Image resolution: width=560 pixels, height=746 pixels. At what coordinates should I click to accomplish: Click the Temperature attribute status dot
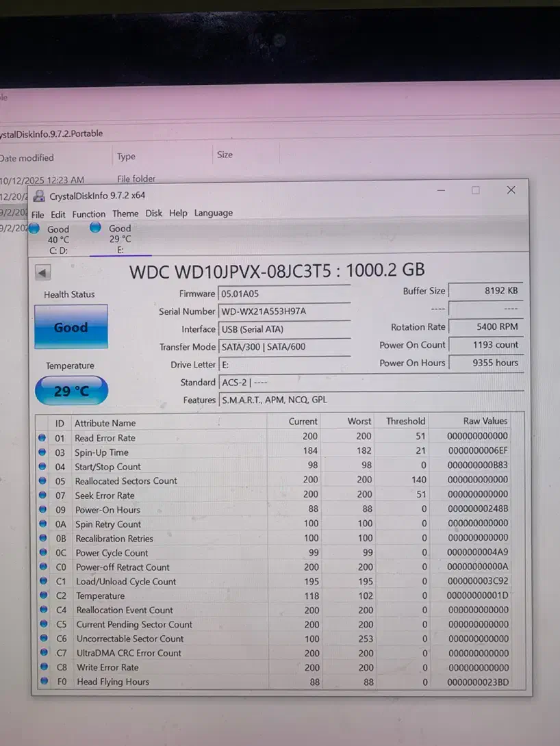coord(42,595)
